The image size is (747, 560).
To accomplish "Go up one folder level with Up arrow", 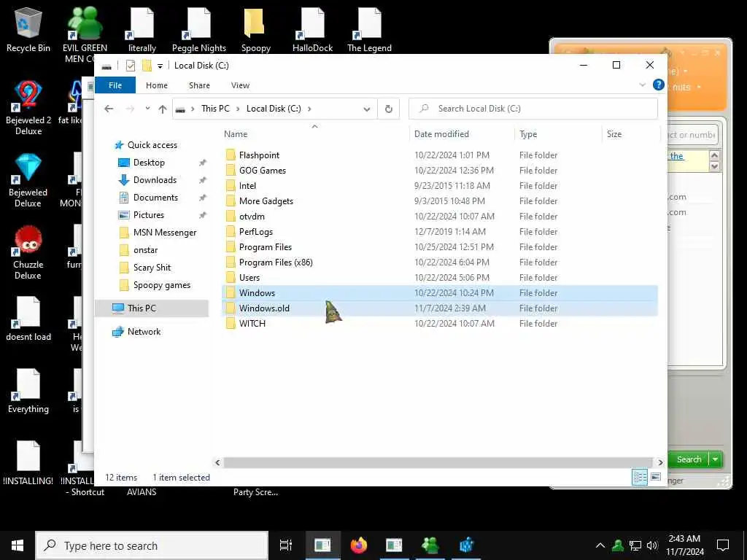I will pyautogui.click(x=163, y=109).
